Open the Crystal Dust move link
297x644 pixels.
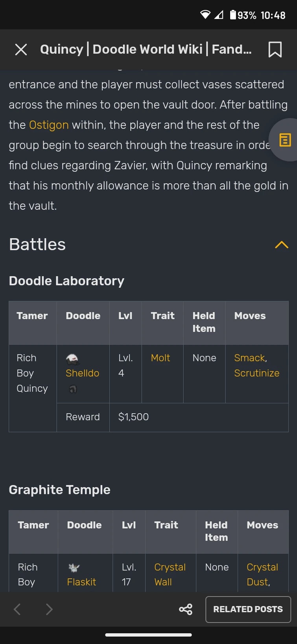pyautogui.click(x=262, y=575)
